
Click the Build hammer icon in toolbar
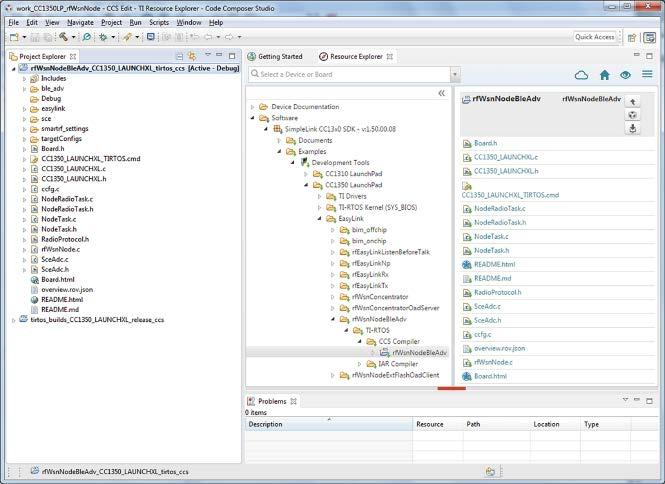[x=63, y=37]
